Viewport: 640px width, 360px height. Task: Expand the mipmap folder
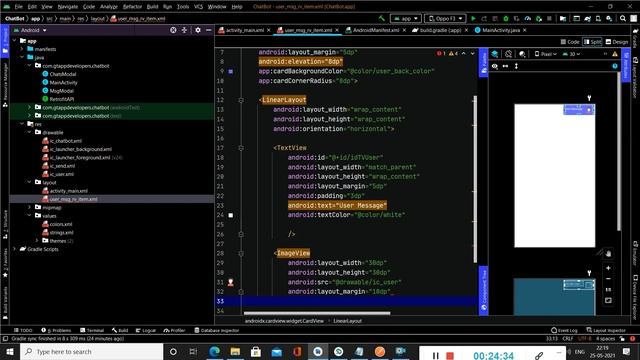point(29,207)
